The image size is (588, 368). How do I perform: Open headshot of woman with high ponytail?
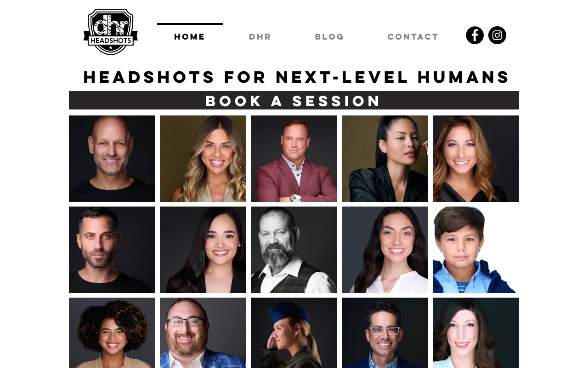[x=385, y=159]
